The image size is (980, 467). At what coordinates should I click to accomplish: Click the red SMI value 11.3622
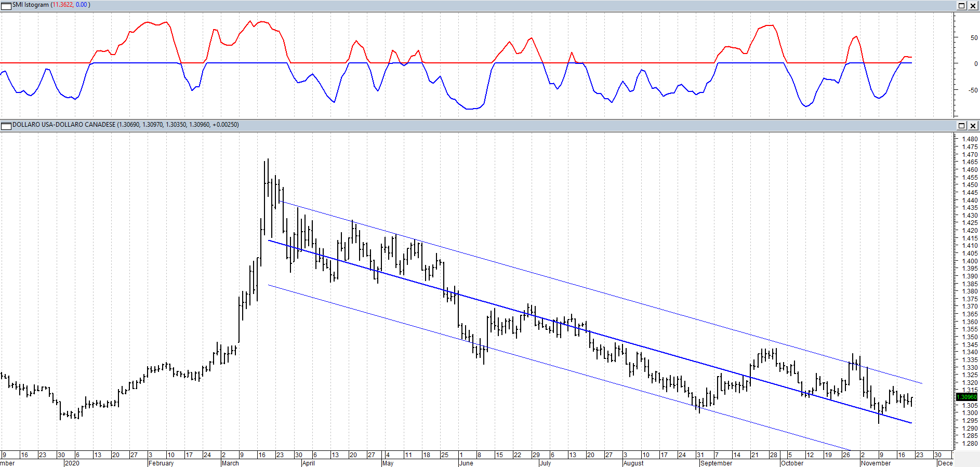63,5
